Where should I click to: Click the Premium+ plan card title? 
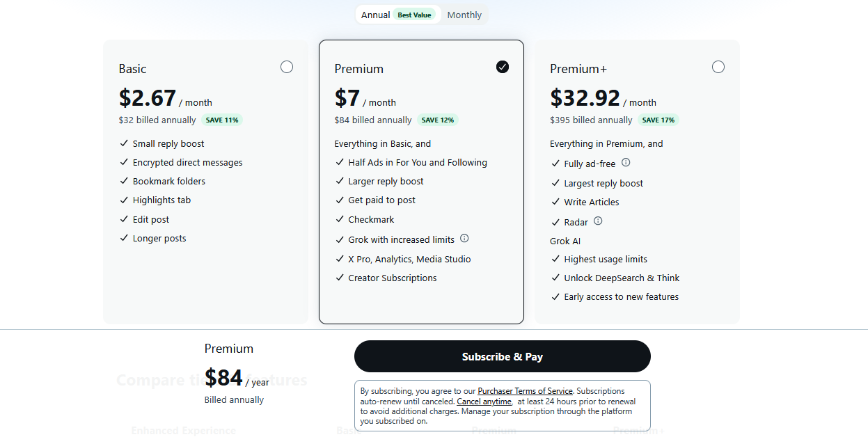click(578, 68)
